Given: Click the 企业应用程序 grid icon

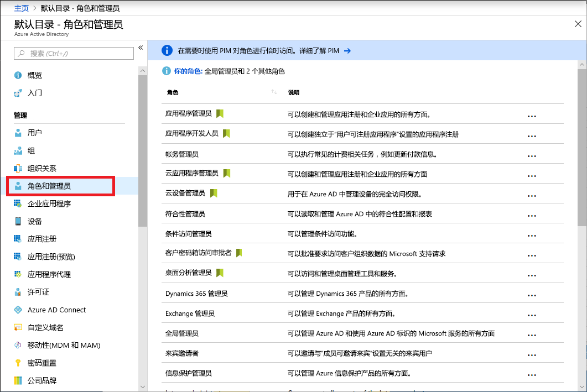Looking at the screenshot, I should pos(18,203).
